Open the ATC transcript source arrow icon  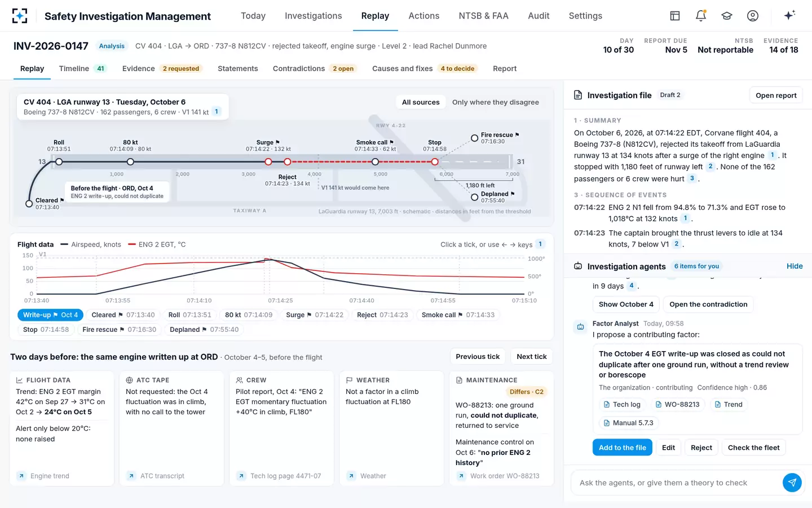(x=131, y=476)
